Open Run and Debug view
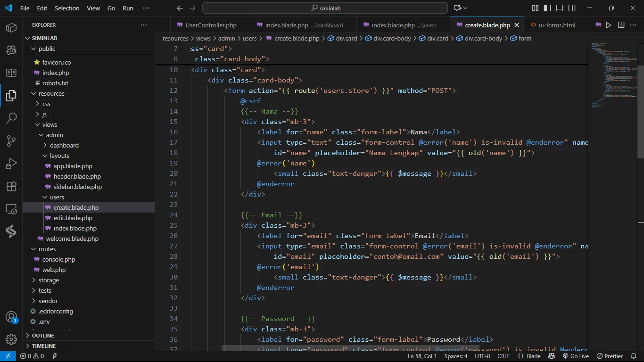The image size is (644, 362). point(11,163)
